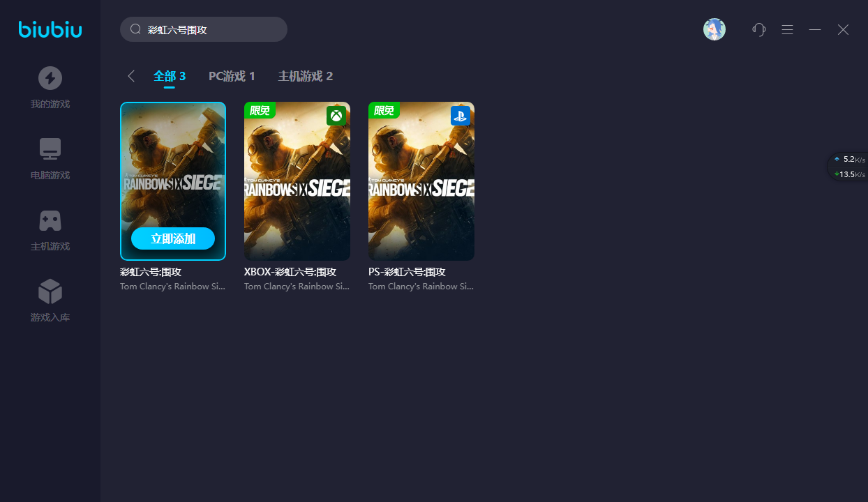
Task: Click the search magnifier icon
Action: [135, 29]
